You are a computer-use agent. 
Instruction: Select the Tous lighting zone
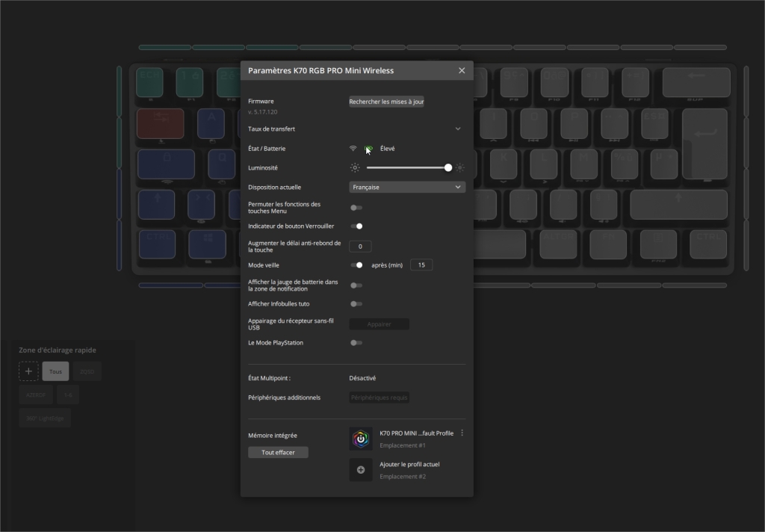coord(55,371)
